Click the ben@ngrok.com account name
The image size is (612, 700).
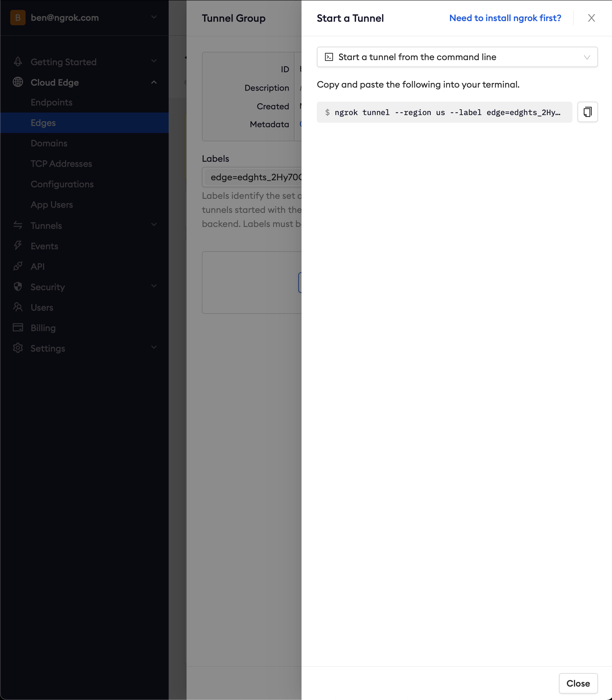click(65, 18)
